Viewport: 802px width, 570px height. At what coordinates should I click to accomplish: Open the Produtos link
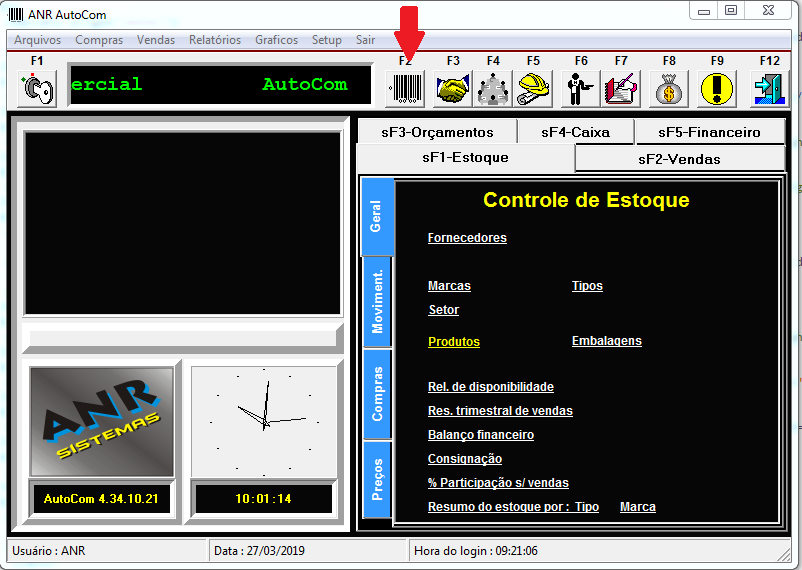(454, 342)
